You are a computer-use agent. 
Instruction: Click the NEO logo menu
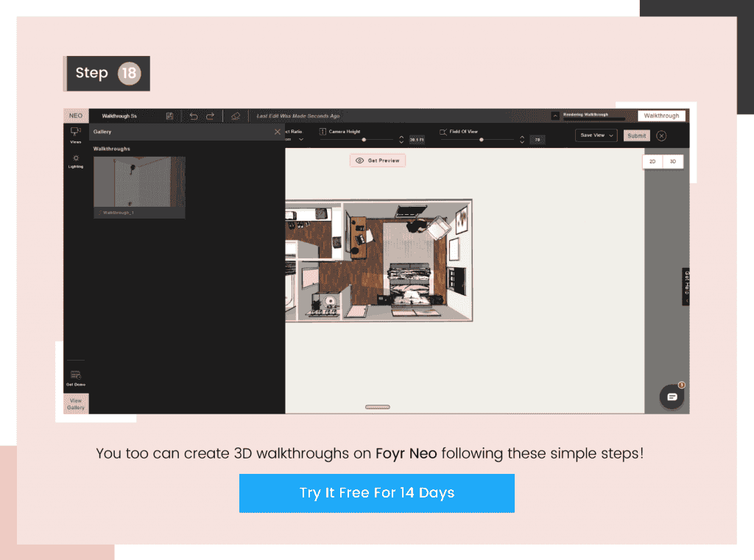click(x=75, y=116)
